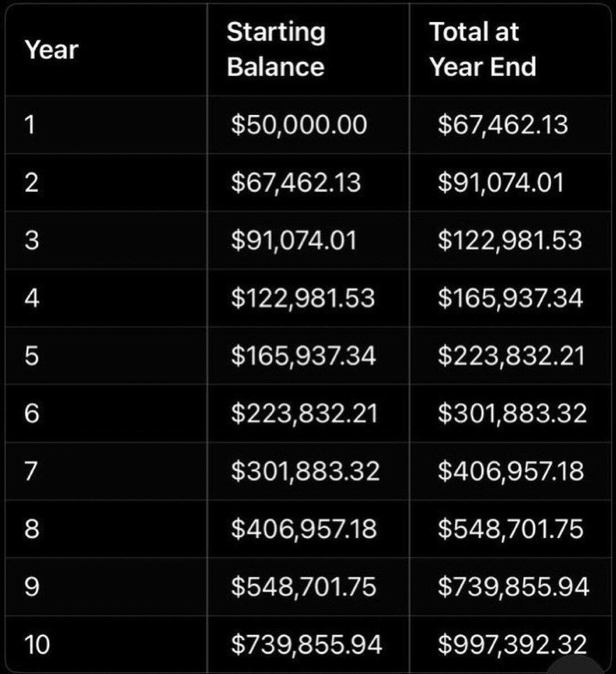Click the Total at Year End header

483,49
